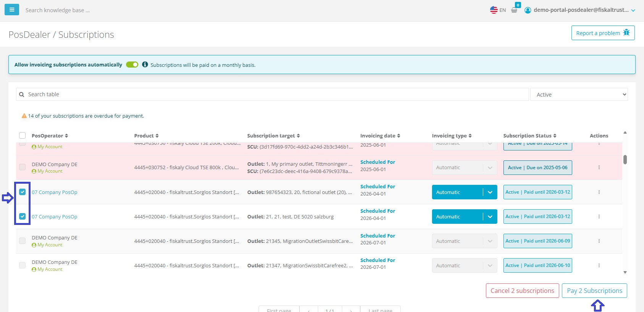
Task: Sort by Subscription Status column arrows
Action: pyautogui.click(x=555, y=136)
